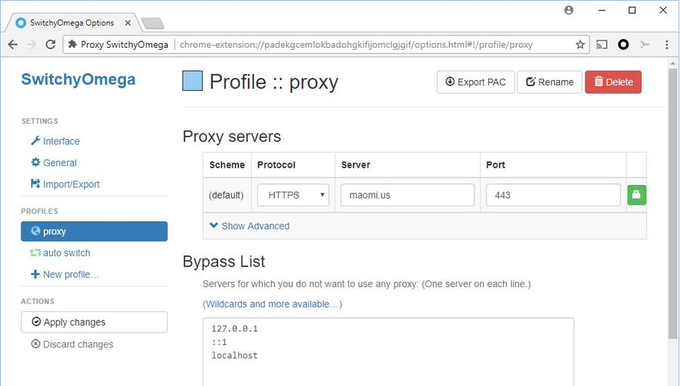Click the extension puzzle icon in address bar
Image resolution: width=680 pixels, height=386 pixels.
72,44
